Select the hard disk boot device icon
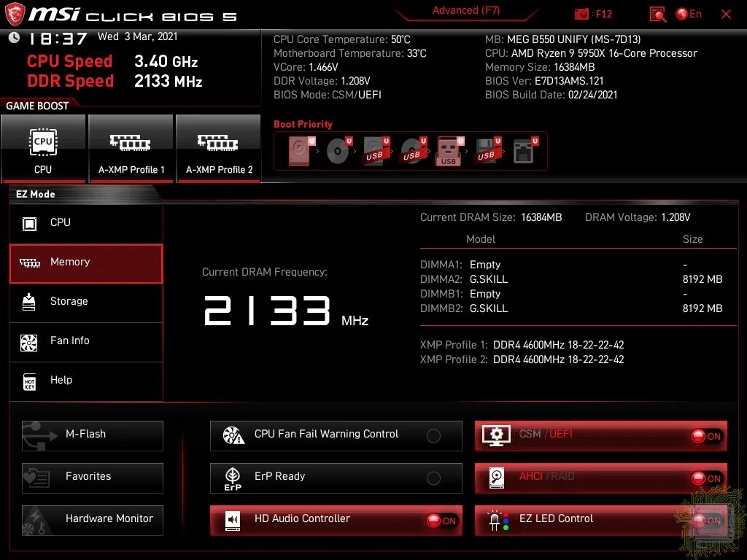 point(301,151)
